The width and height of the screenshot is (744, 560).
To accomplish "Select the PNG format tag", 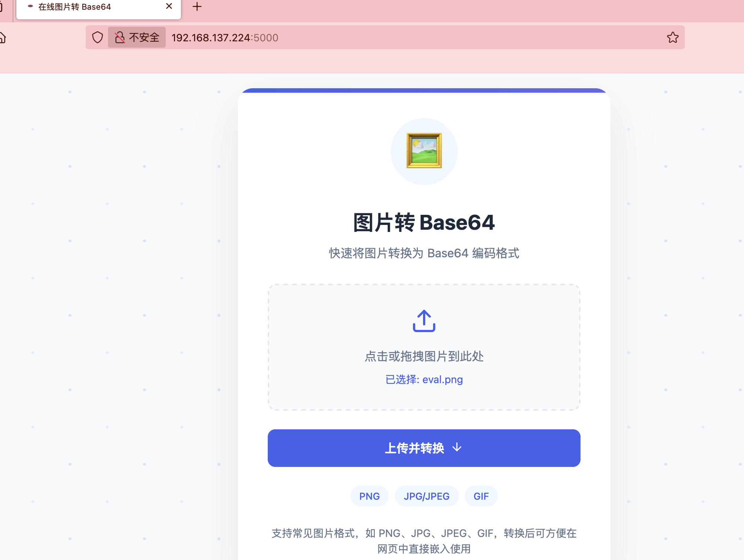I will (369, 496).
